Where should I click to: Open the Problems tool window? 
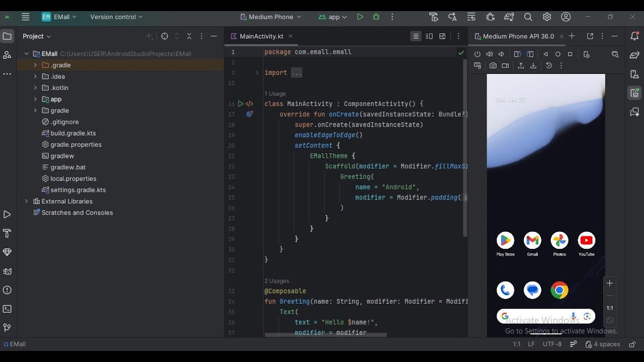7,290
